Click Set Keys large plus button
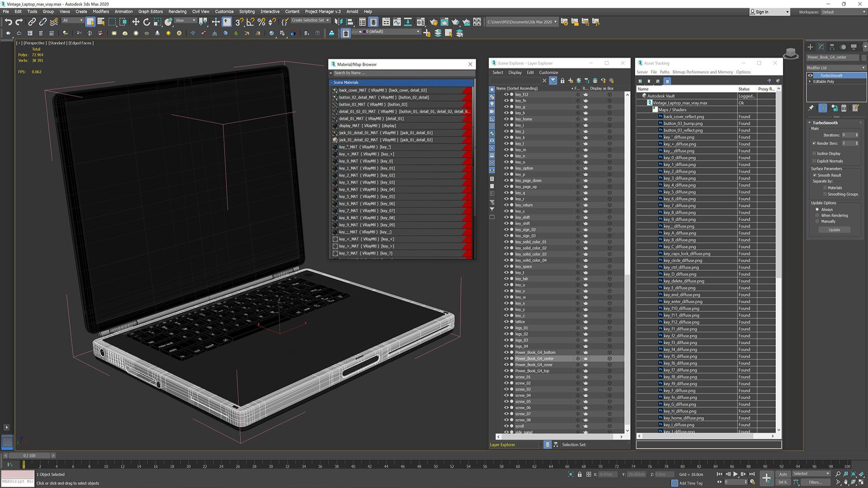The image size is (868, 488). click(766, 478)
